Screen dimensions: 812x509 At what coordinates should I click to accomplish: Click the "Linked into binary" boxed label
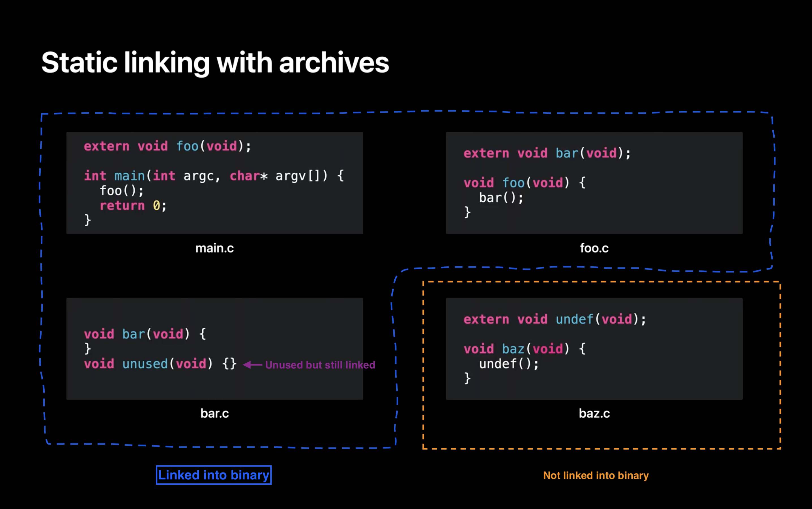click(214, 475)
